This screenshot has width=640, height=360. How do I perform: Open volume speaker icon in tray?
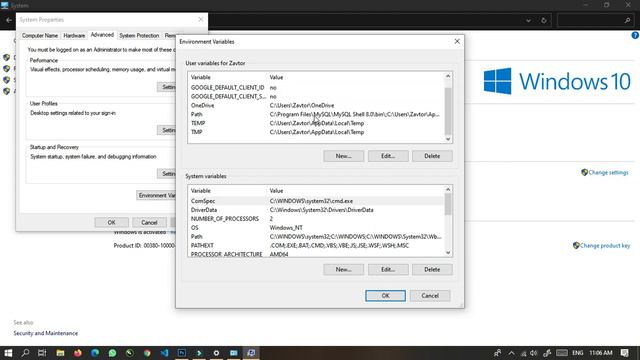click(533, 353)
